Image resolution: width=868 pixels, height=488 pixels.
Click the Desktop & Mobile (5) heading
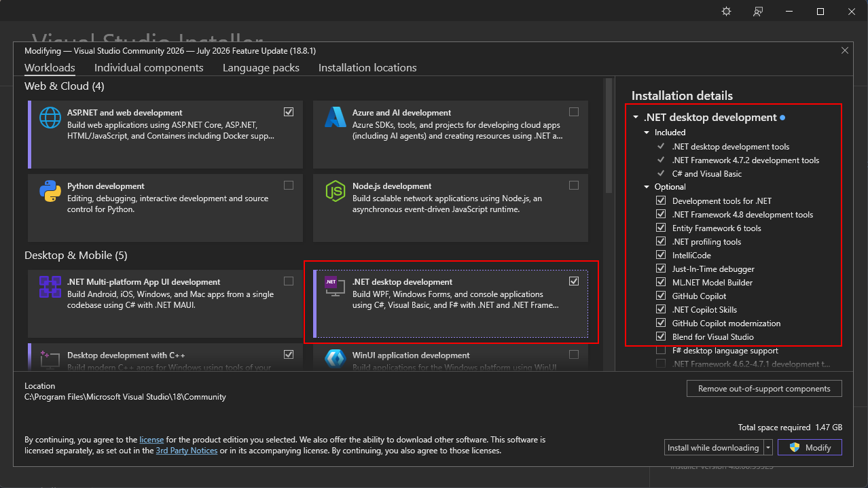(76, 256)
